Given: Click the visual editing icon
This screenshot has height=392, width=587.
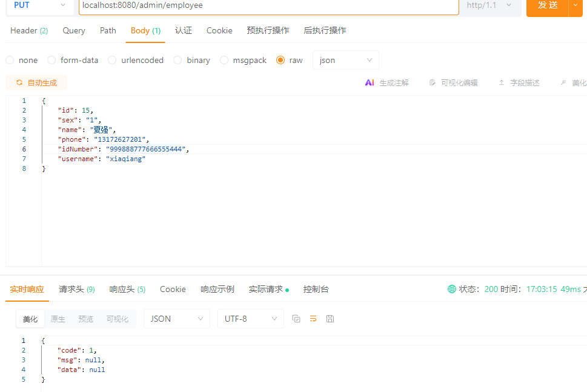Looking at the screenshot, I should point(432,83).
